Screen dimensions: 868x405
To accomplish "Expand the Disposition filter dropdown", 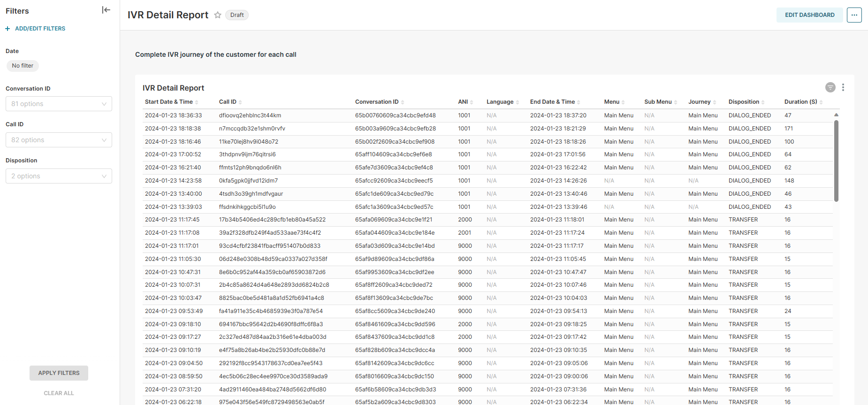I will point(59,176).
